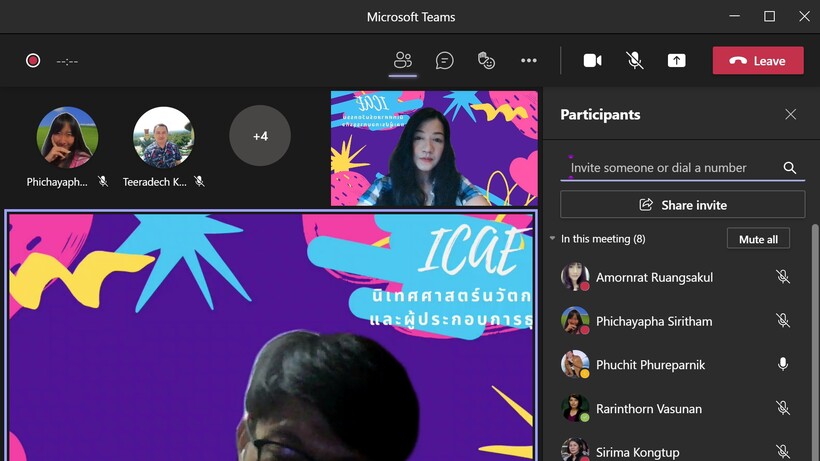Close the Participants panel
The width and height of the screenshot is (820, 461).
[x=791, y=115]
